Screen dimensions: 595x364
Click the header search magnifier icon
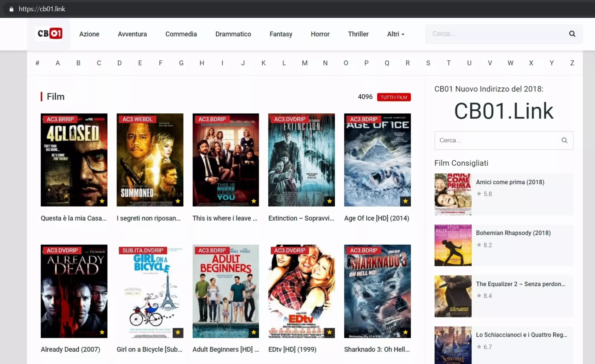click(x=572, y=34)
